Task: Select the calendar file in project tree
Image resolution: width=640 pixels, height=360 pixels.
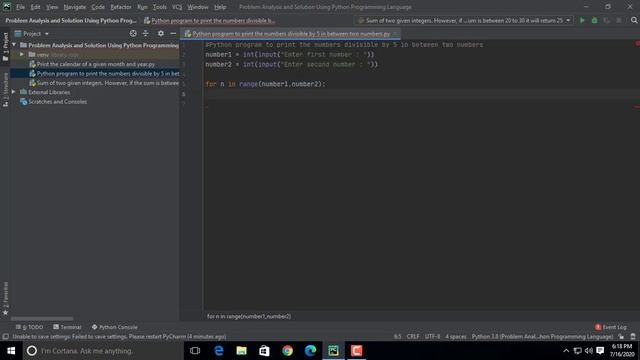Action: (x=96, y=64)
